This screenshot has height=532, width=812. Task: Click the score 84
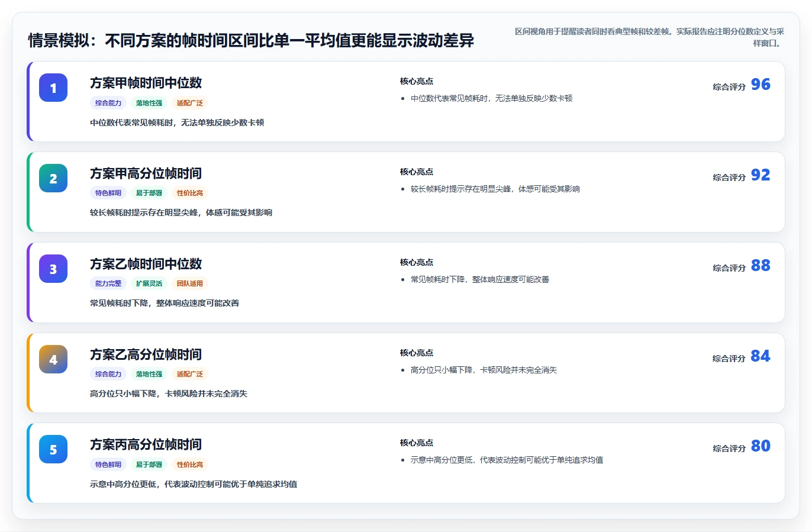click(x=761, y=356)
